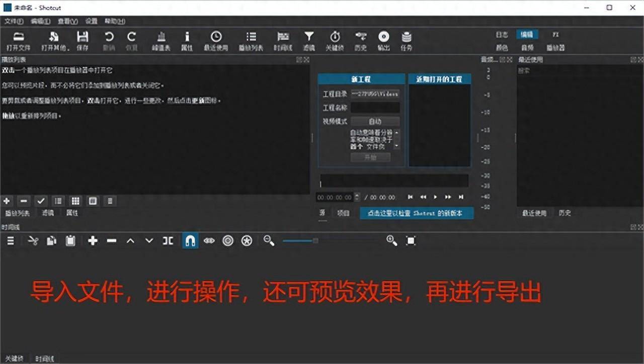Select the Project (项目) player tab
Image resolution: width=644 pixels, height=364 pixels.
point(343,213)
